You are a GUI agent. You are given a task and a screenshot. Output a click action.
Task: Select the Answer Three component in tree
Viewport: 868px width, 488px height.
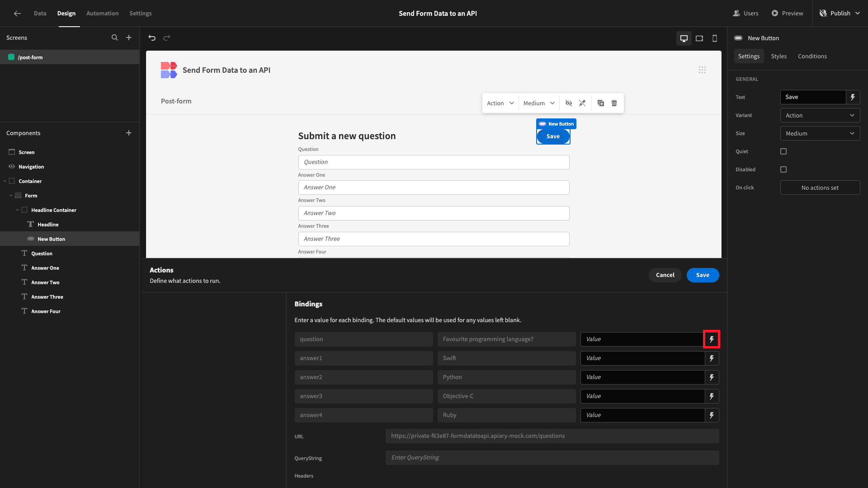[70, 297]
